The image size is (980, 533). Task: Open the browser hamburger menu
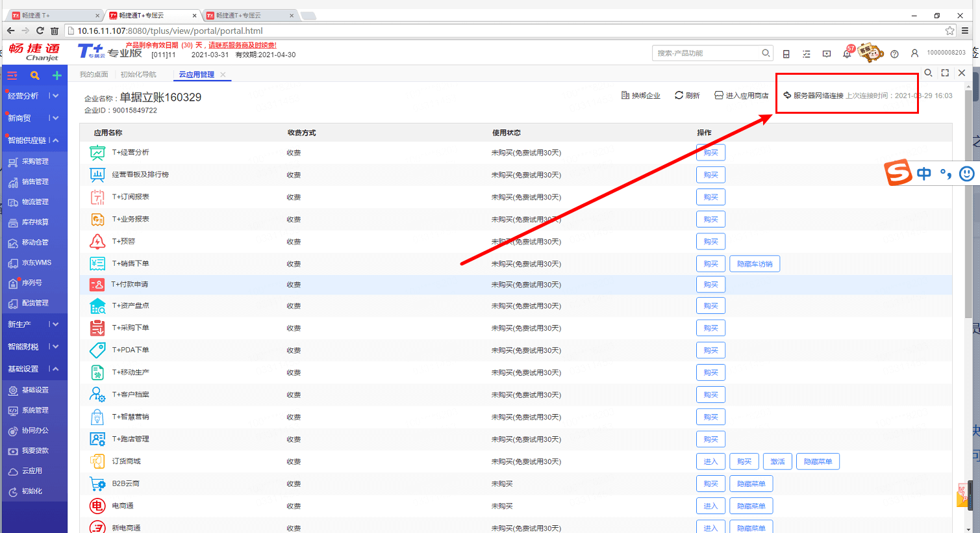coord(966,31)
